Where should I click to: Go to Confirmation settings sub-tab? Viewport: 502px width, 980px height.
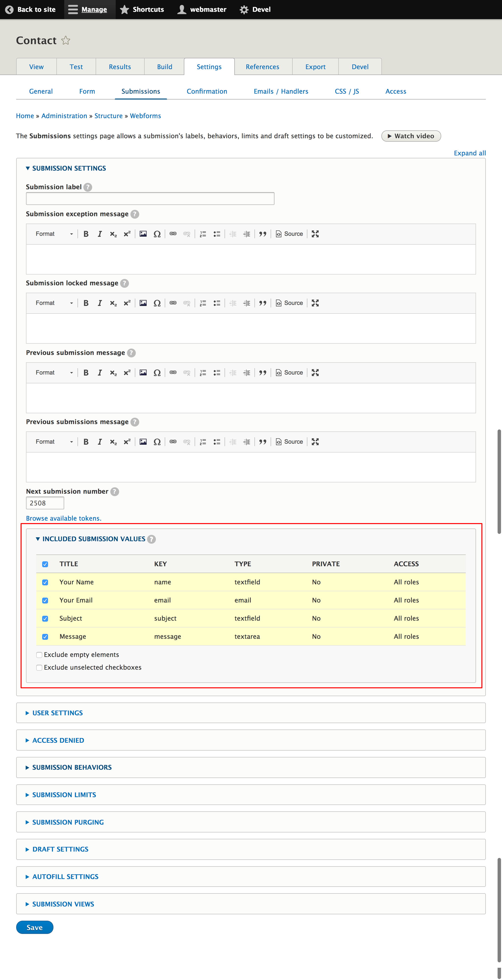207,92
